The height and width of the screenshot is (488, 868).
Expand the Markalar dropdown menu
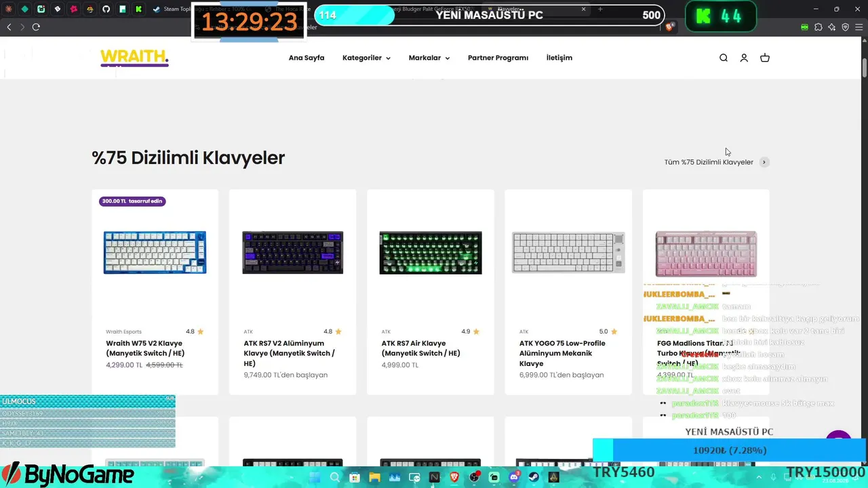429,58
